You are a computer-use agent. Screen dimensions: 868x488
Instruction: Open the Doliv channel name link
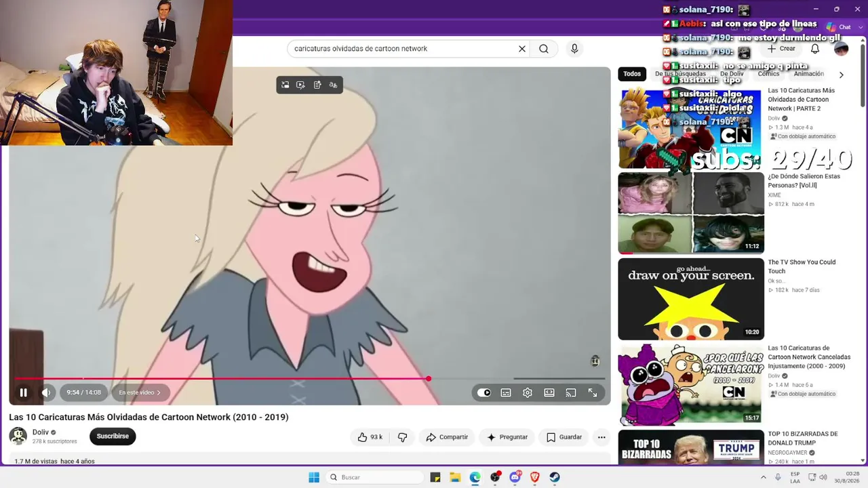coord(41,432)
